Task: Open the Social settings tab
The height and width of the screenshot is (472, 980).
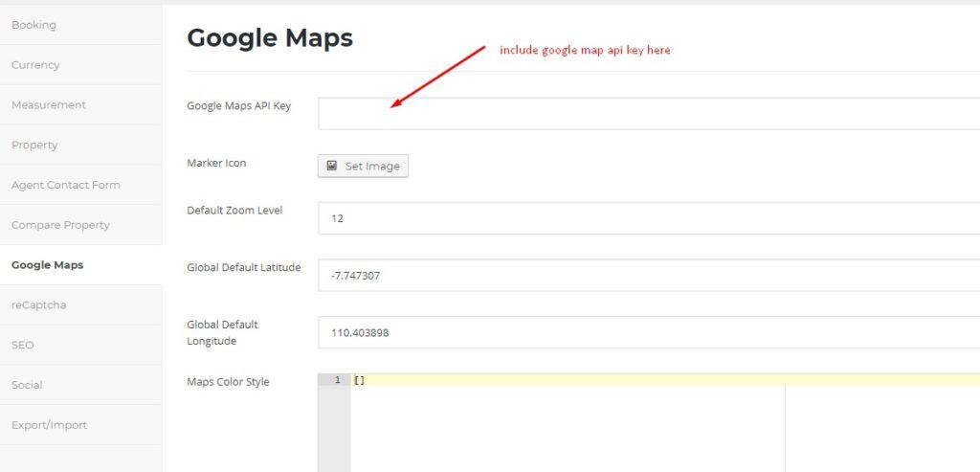Action: click(x=80, y=385)
